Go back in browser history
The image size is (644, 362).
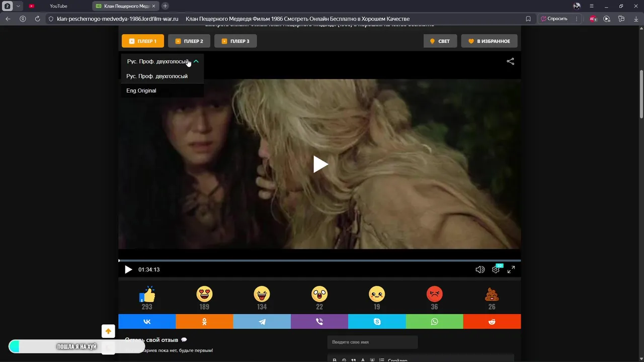8,19
